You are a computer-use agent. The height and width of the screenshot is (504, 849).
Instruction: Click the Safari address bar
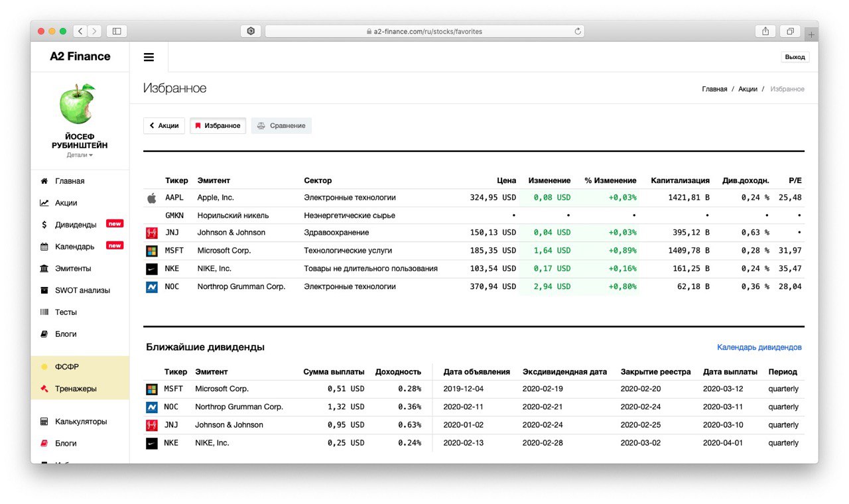424,31
